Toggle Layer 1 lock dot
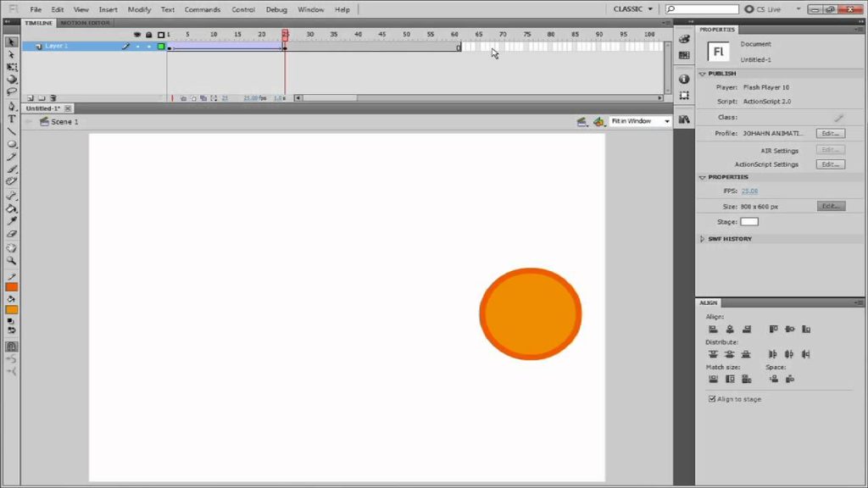The height and width of the screenshot is (488, 868). pyautogui.click(x=149, y=47)
